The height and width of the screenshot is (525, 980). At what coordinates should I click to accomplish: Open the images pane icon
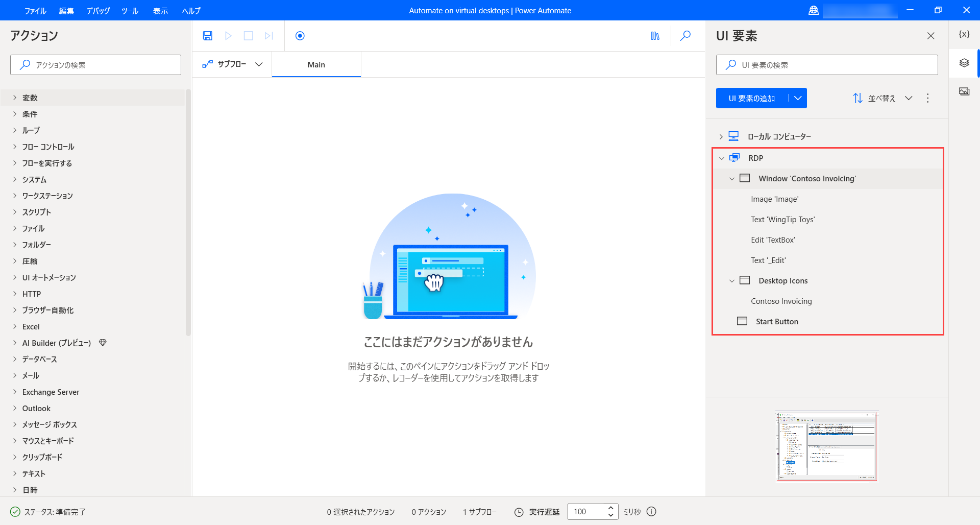pos(964,91)
